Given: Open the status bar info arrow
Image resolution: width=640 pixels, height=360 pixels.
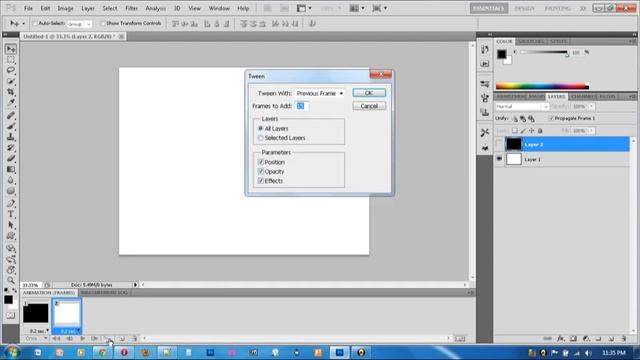Looking at the screenshot, I should [x=135, y=284].
